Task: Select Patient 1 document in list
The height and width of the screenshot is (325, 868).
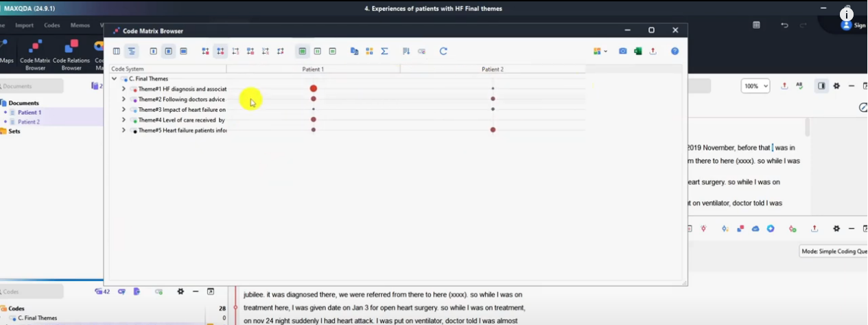Action: coord(29,112)
